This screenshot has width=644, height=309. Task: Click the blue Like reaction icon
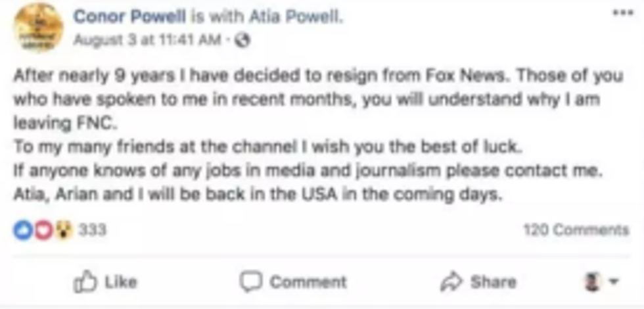(x=23, y=230)
